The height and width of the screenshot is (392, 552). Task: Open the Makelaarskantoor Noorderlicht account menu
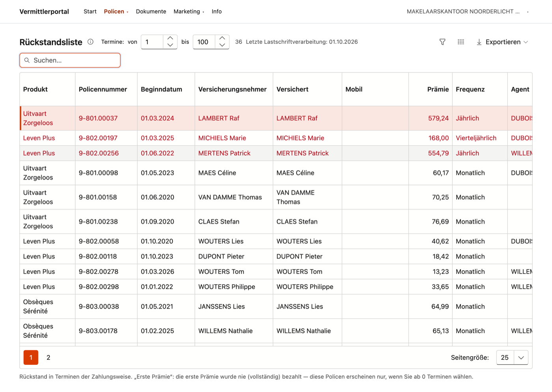coord(468,11)
